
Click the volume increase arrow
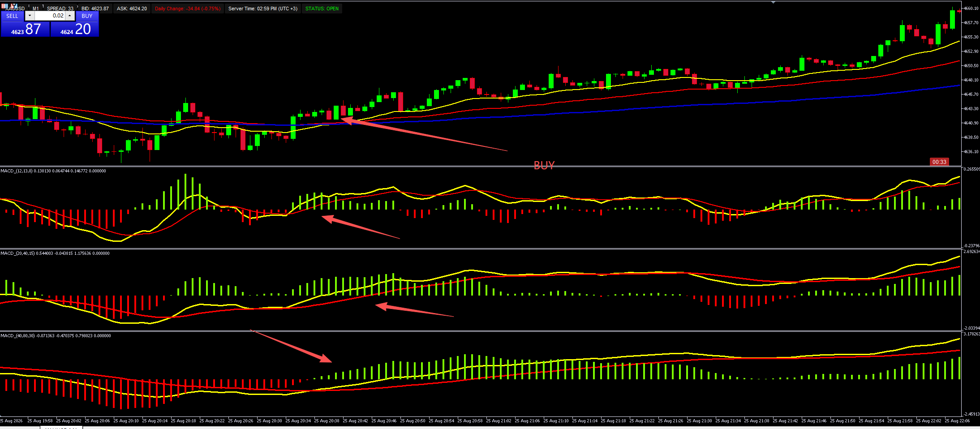pyautogui.click(x=70, y=16)
